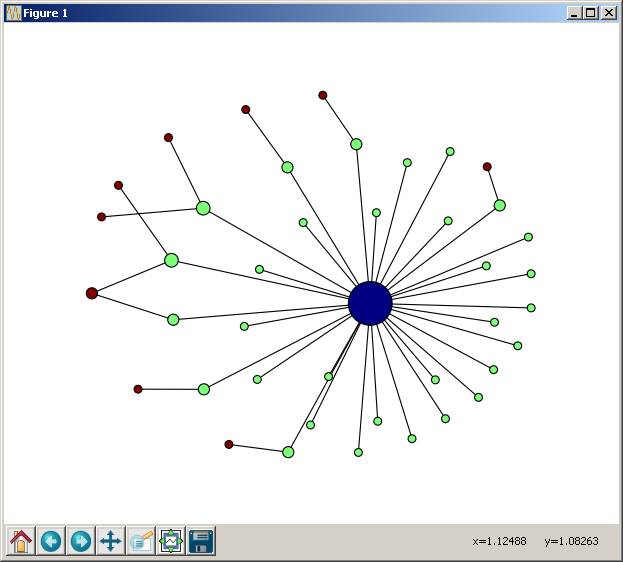Close the Figure 1 window
The height and width of the screenshot is (562, 623).
[x=609, y=13]
